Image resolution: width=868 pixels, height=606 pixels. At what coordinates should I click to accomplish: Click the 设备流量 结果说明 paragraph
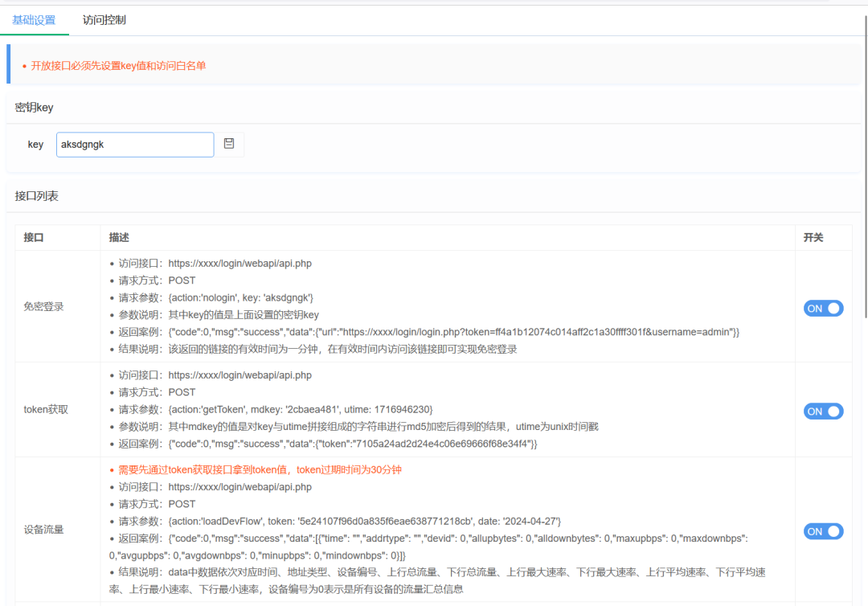click(437, 580)
